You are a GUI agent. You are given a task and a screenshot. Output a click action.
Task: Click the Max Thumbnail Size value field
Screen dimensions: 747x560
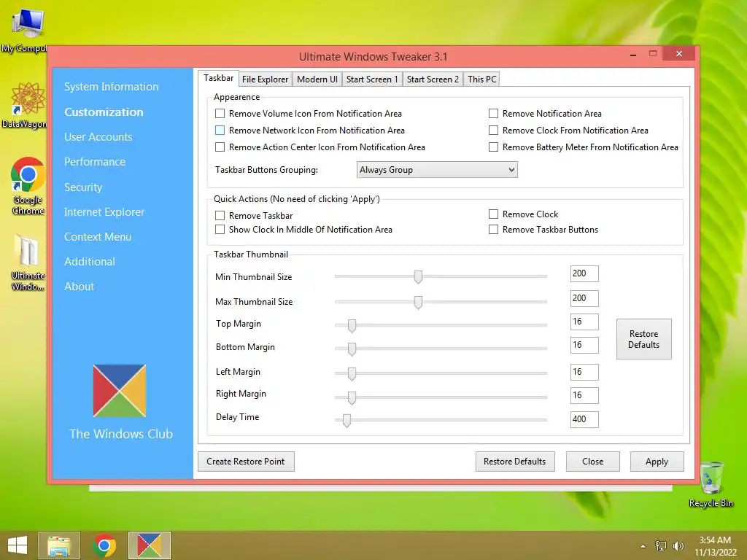[584, 298]
